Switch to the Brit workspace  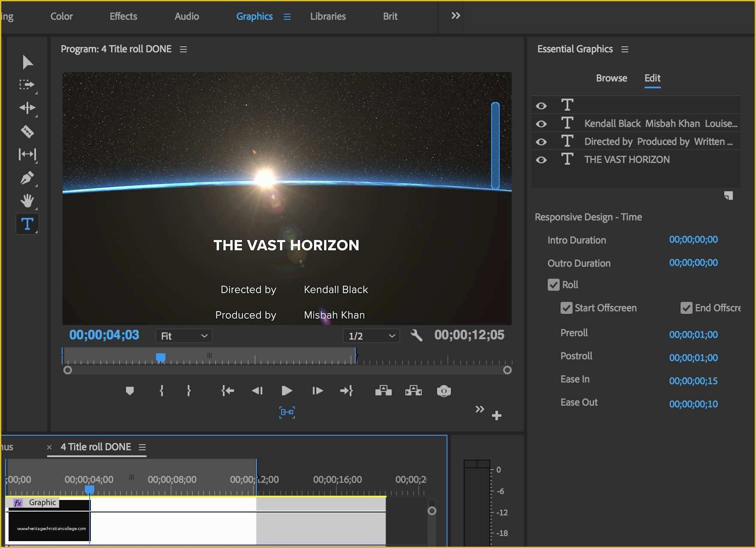(x=390, y=16)
